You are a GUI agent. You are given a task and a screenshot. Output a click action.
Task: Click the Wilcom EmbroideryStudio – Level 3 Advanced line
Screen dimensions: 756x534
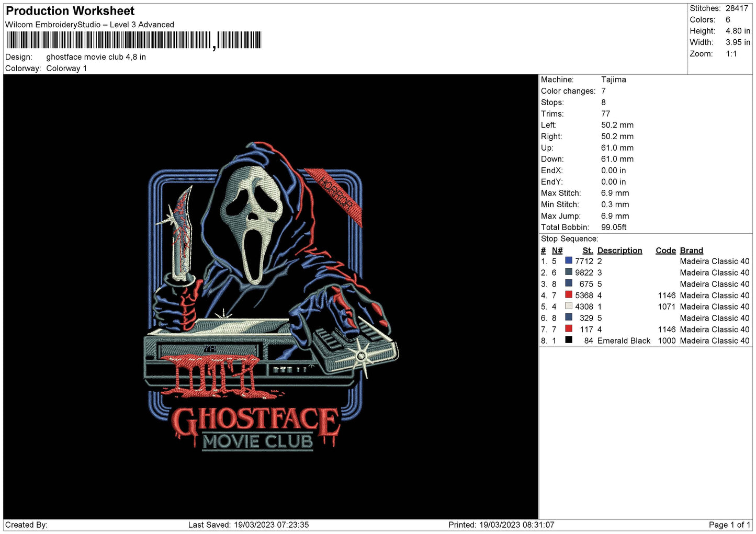(x=89, y=25)
